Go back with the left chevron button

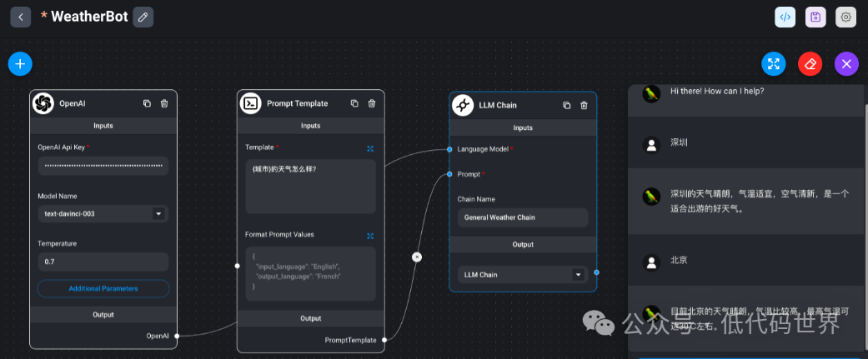click(x=21, y=17)
